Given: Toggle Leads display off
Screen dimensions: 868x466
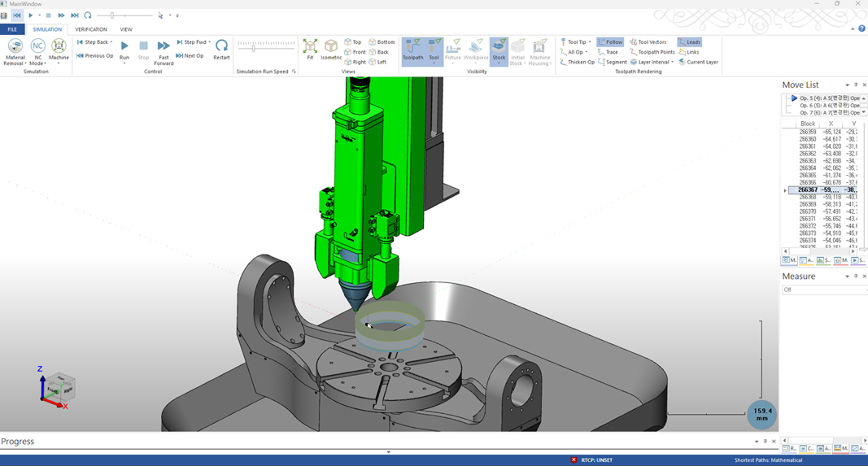Looking at the screenshot, I should tap(688, 42).
